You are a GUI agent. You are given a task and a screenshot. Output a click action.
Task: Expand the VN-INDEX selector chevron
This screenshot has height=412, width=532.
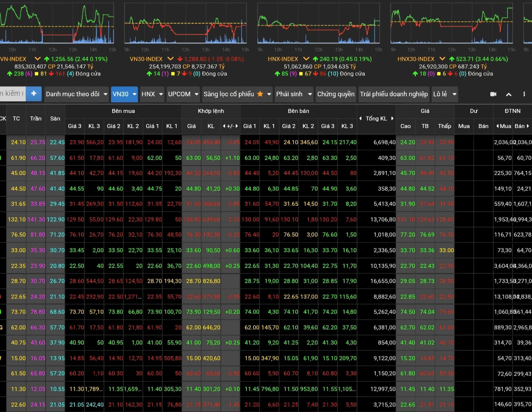pyautogui.click(x=37, y=59)
